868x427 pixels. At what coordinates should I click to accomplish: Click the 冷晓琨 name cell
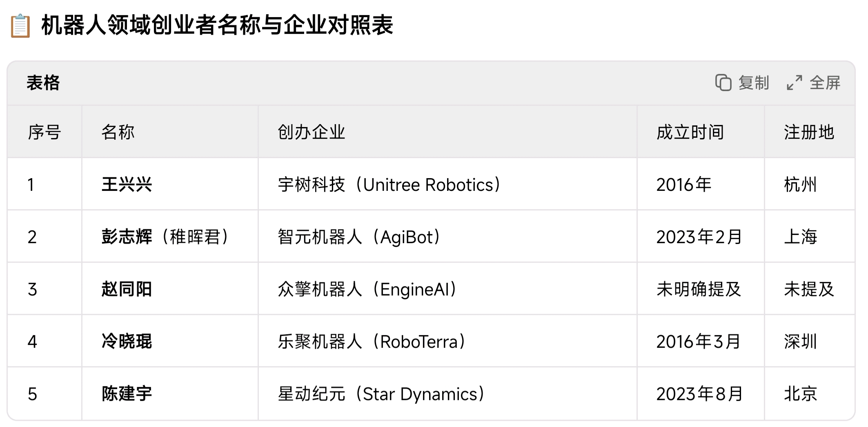tap(170, 341)
